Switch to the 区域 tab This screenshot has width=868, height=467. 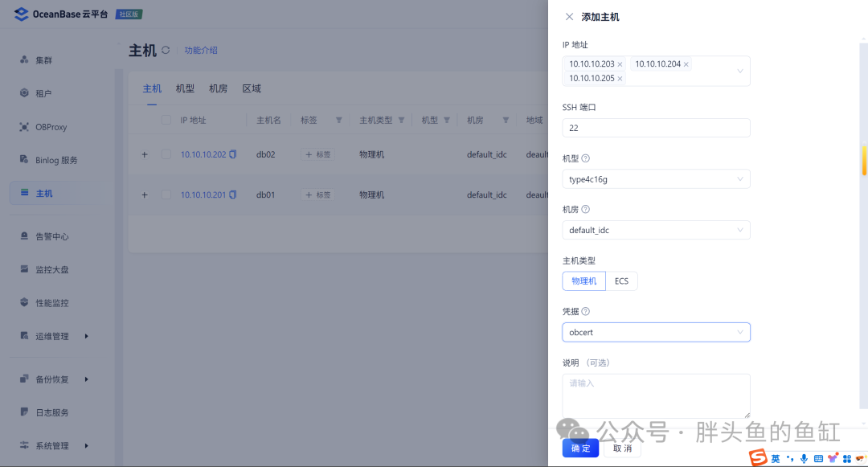[252, 88]
